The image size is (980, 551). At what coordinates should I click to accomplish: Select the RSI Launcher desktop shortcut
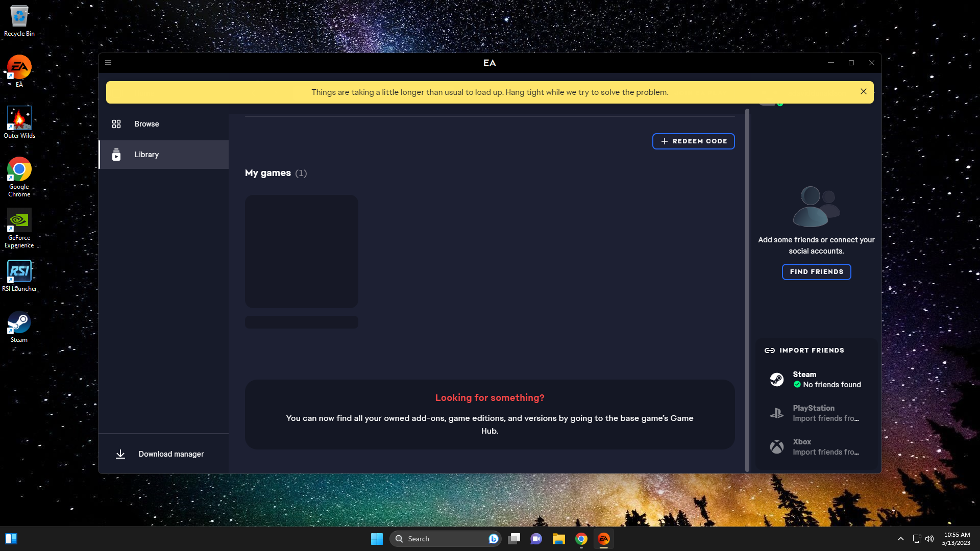click(x=19, y=276)
